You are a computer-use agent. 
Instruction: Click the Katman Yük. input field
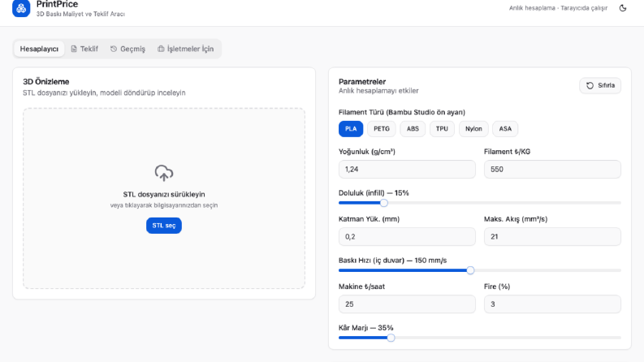tap(407, 236)
